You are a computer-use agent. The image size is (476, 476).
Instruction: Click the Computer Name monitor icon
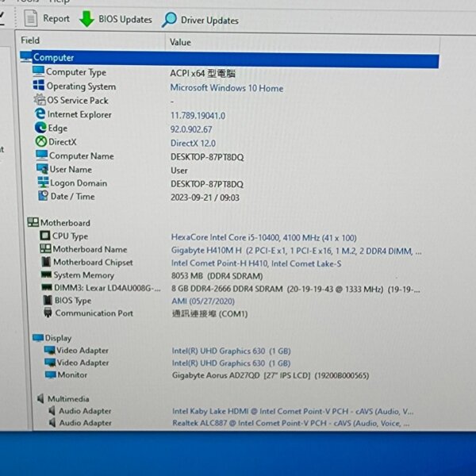[x=41, y=155]
